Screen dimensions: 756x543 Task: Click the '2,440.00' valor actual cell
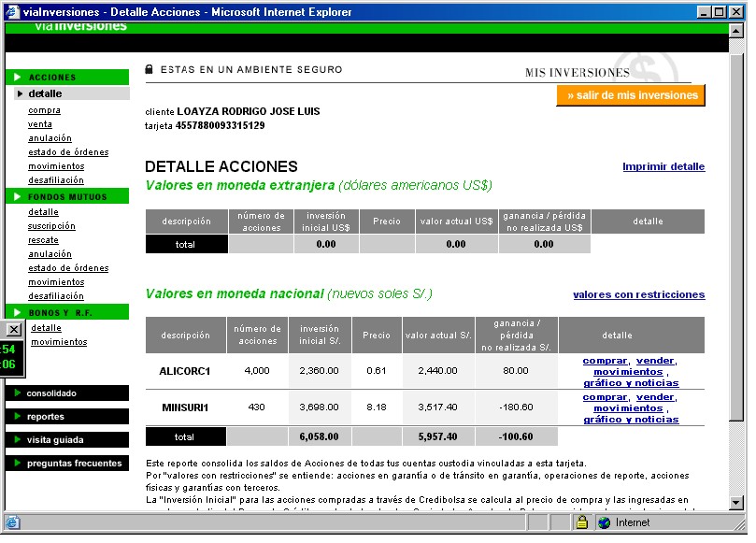click(x=437, y=370)
